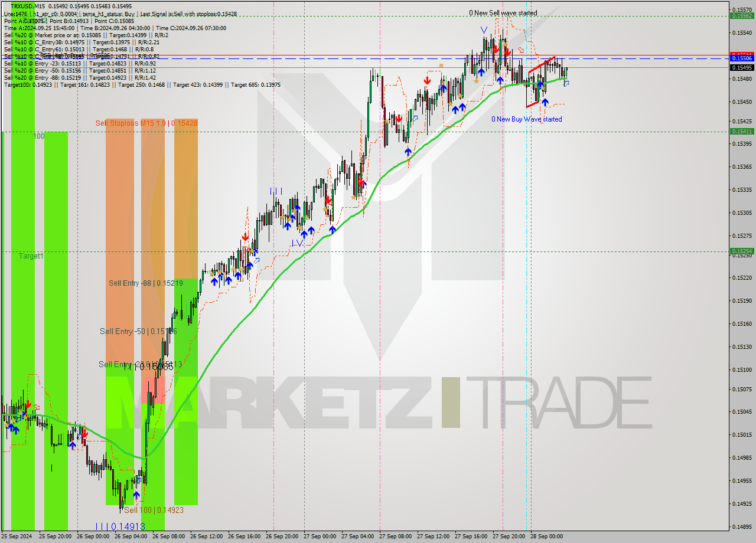Click the 0.15100 value on the price axis
Screen dimensions: 756x543
[x=742, y=369]
